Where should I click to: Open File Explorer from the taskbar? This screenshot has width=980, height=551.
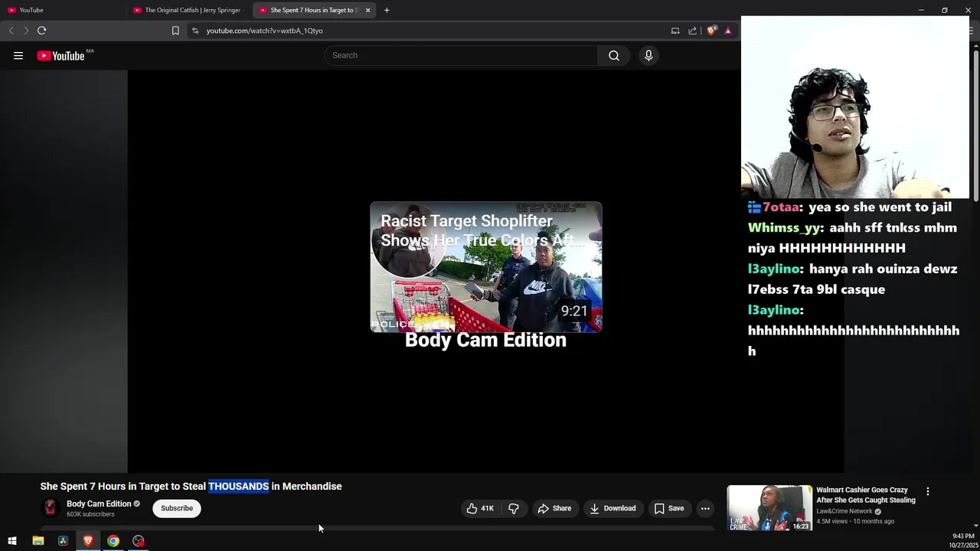pyautogui.click(x=38, y=541)
